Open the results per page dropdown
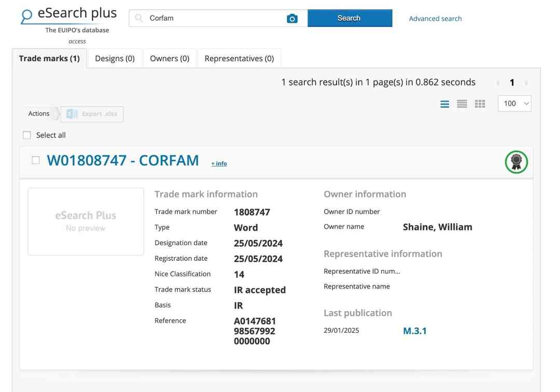 click(514, 104)
